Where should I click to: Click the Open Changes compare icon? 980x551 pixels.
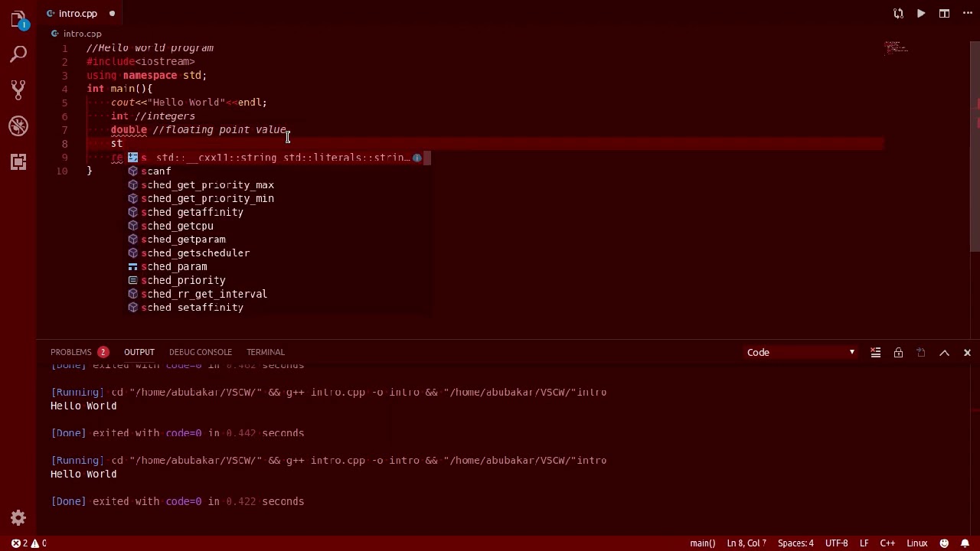[x=898, y=13]
